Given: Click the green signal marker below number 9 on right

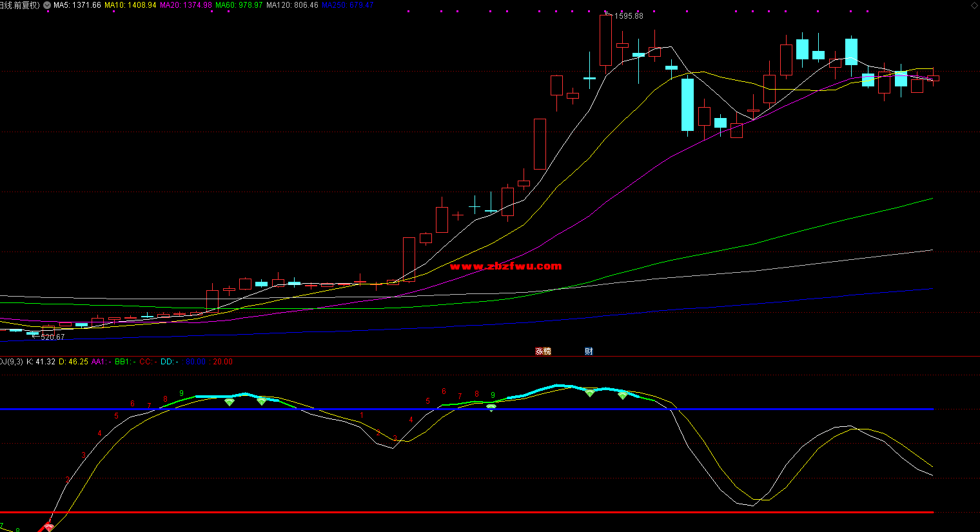Looking at the screenshot, I should (491, 407).
